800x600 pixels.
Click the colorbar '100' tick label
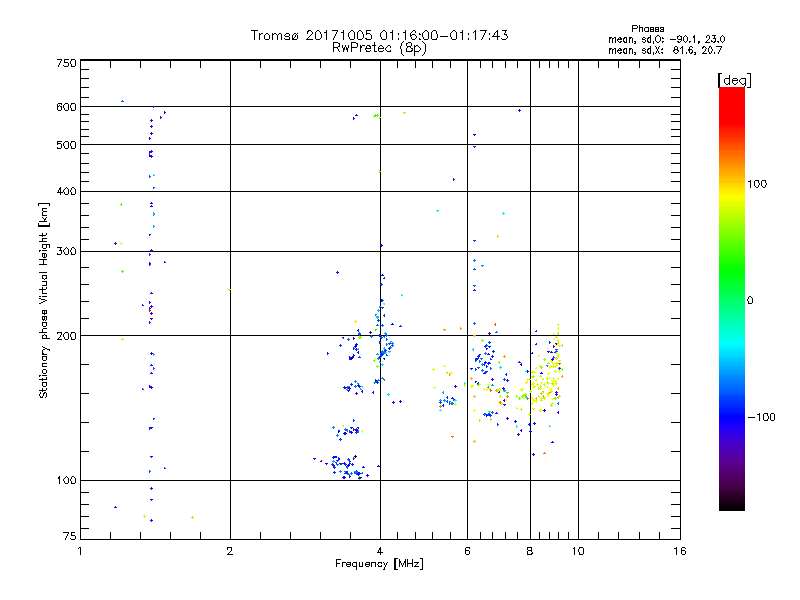coord(757,184)
